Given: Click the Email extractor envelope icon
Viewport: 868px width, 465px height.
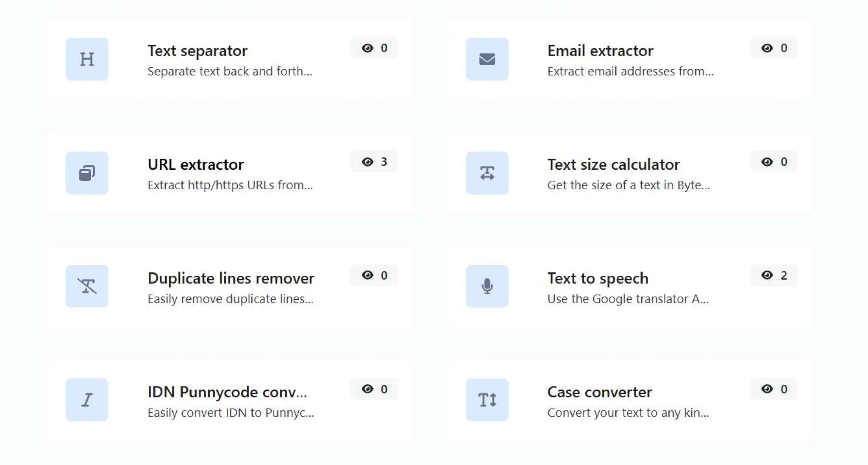Looking at the screenshot, I should coord(487,59).
